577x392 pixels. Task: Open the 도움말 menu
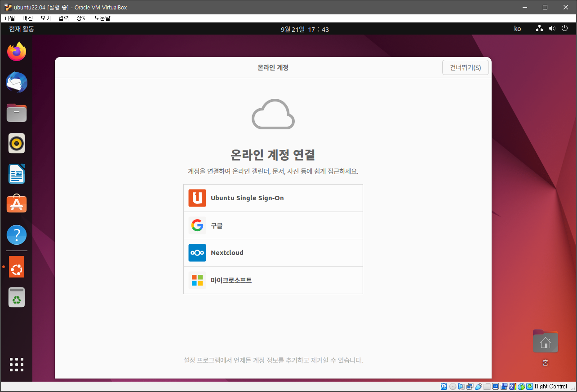tap(102, 18)
